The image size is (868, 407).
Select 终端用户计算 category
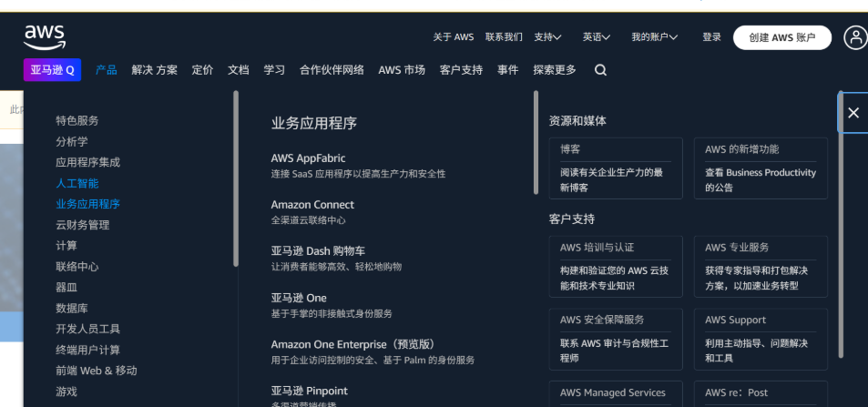pyautogui.click(x=88, y=350)
